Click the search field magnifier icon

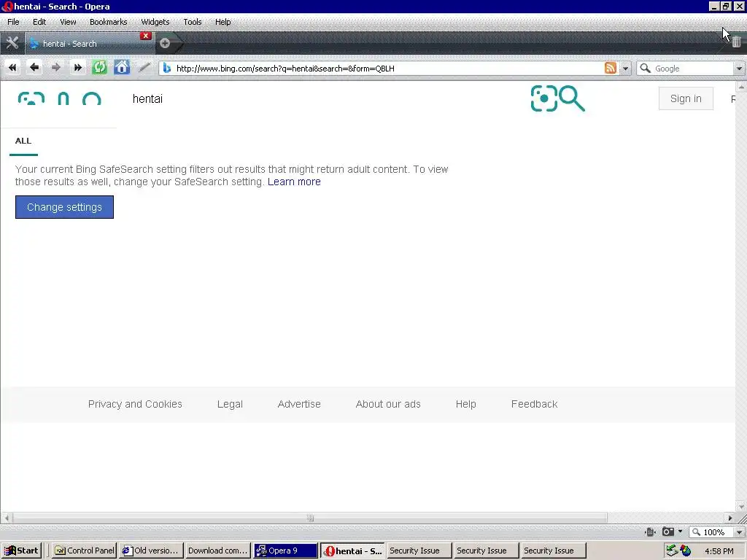pyautogui.click(x=645, y=68)
